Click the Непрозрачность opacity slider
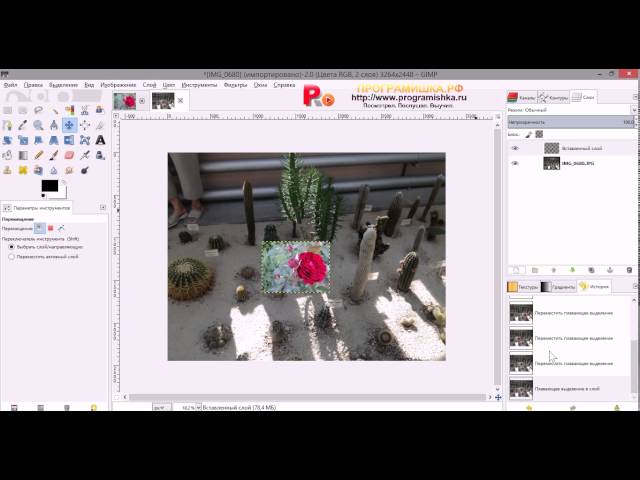The image size is (640, 480). [x=565, y=121]
